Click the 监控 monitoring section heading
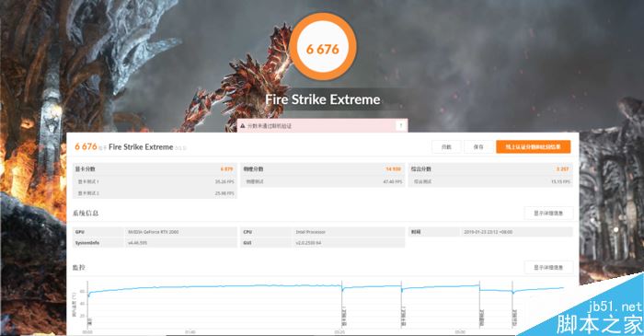This screenshot has height=336, width=644. click(x=79, y=267)
